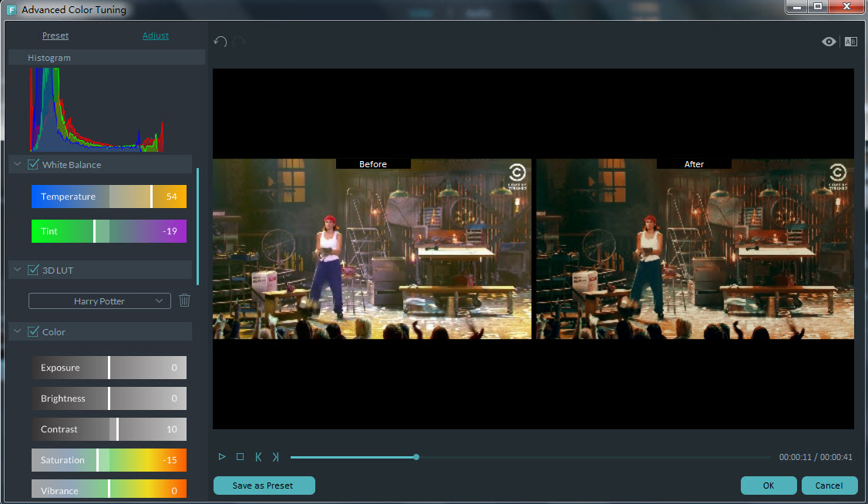
Task: Click the playback progress bar handle
Action: (416, 457)
